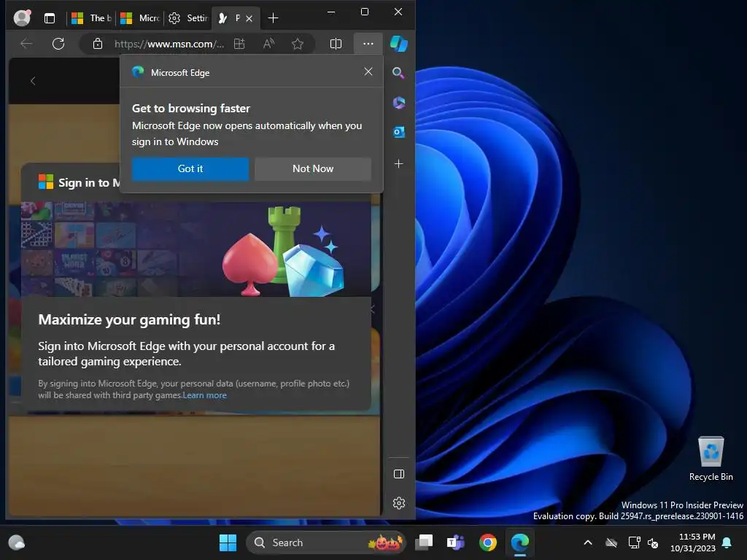This screenshot has width=747, height=560.
Task: Open sidebar Search icon
Action: (x=399, y=73)
